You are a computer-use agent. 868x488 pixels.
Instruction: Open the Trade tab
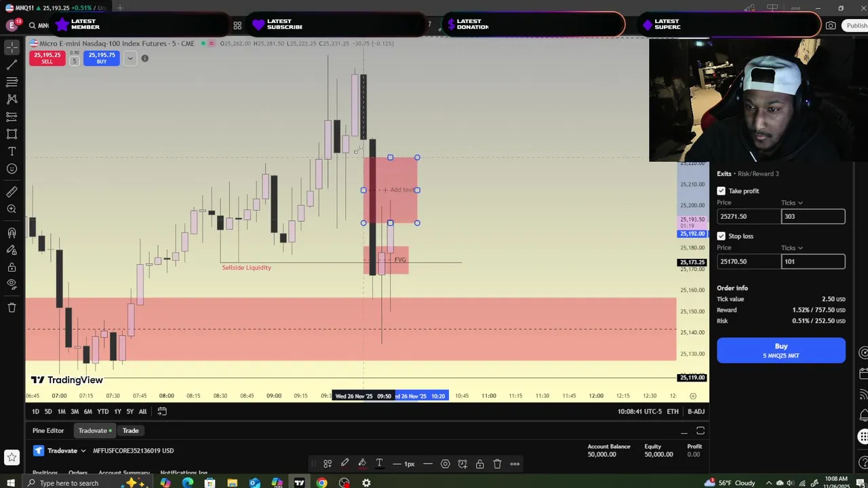point(130,430)
